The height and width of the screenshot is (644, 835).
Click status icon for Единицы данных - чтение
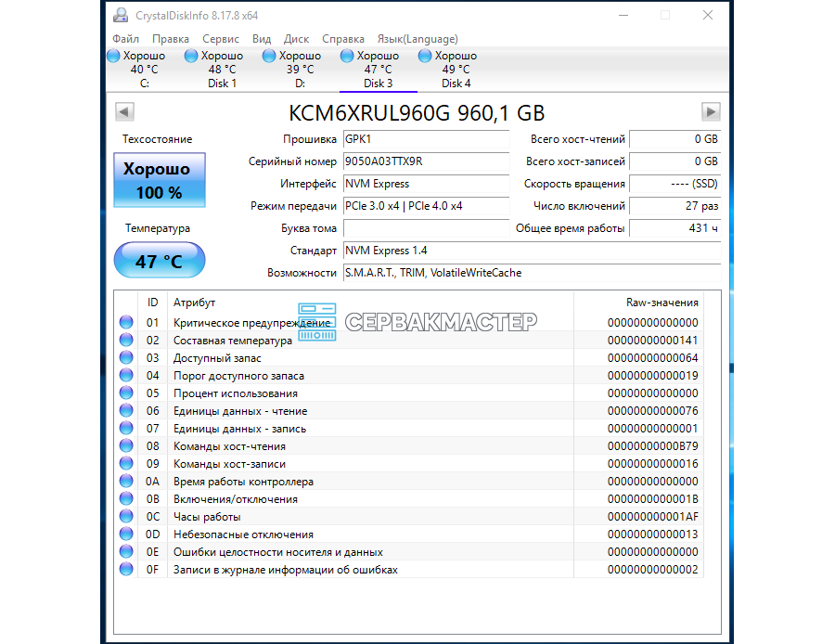pos(126,410)
